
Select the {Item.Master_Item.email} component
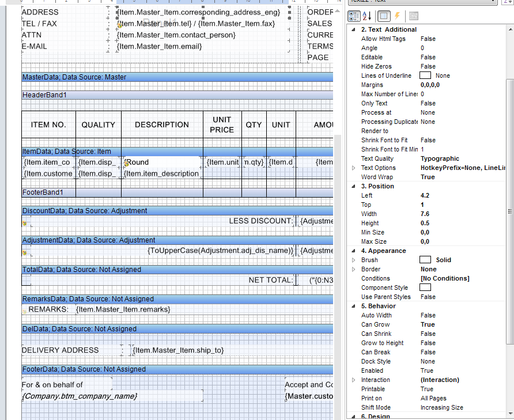[x=159, y=47]
